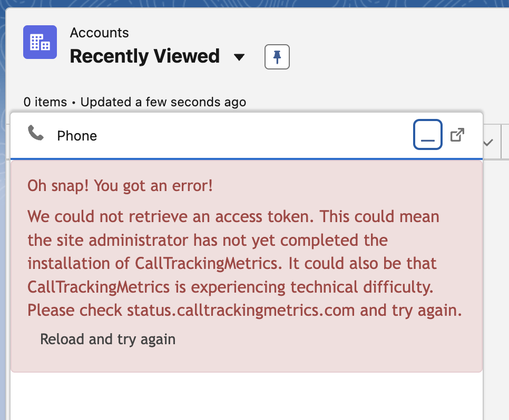
Task: Minimize the Phone utility panel
Action: click(427, 135)
